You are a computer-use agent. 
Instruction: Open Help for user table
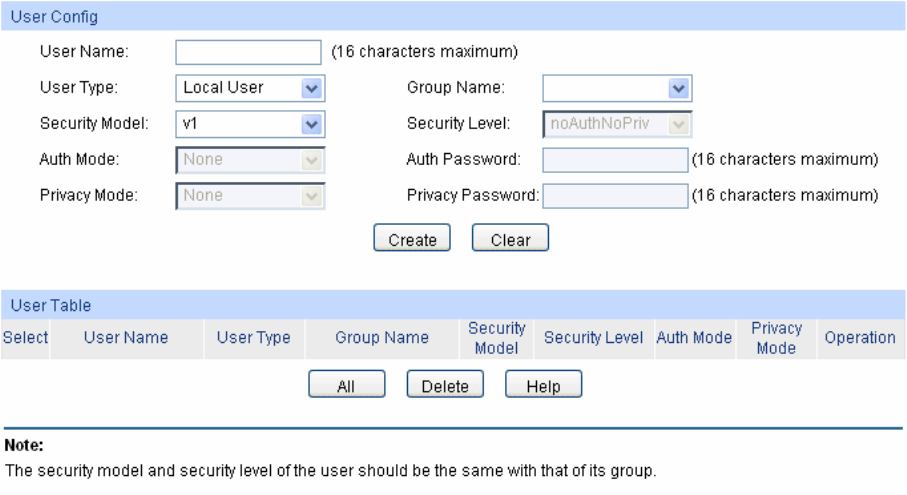pyautogui.click(x=543, y=386)
